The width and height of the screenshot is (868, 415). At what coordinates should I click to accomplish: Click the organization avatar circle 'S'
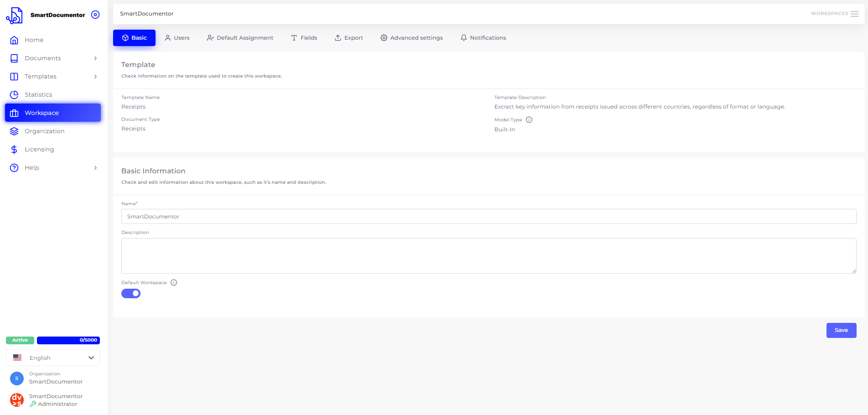point(17,378)
